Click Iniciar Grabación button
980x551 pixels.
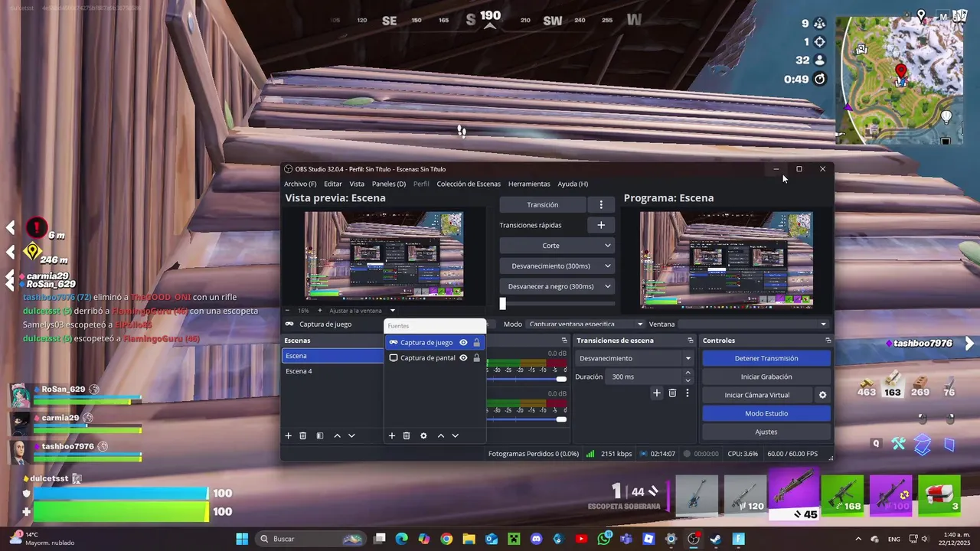click(x=766, y=377)
